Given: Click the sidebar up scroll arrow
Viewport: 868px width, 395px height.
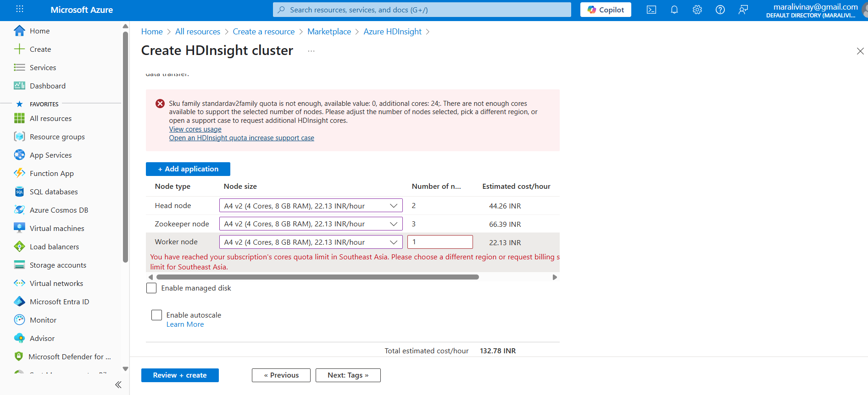Looking at the screenshot, I should 126,26.
